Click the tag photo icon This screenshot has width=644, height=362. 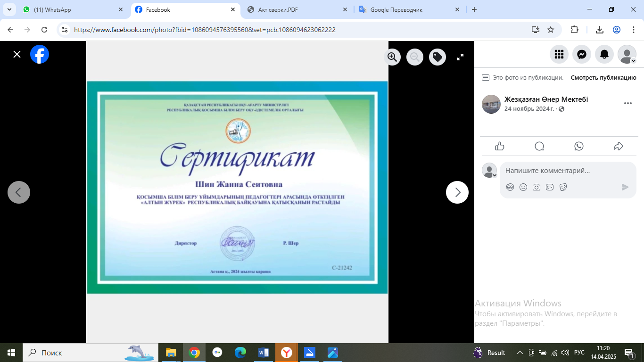pyautogui.click(x=438, y=57)
